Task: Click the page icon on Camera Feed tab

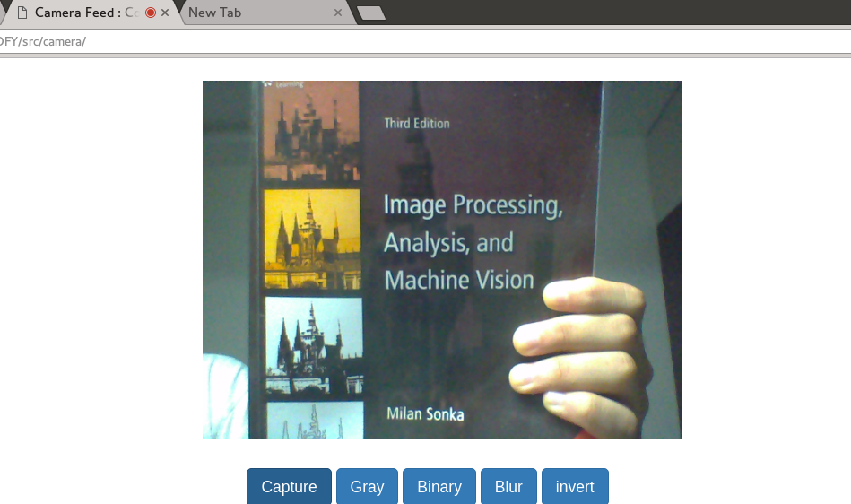Action: click(22, 13)
